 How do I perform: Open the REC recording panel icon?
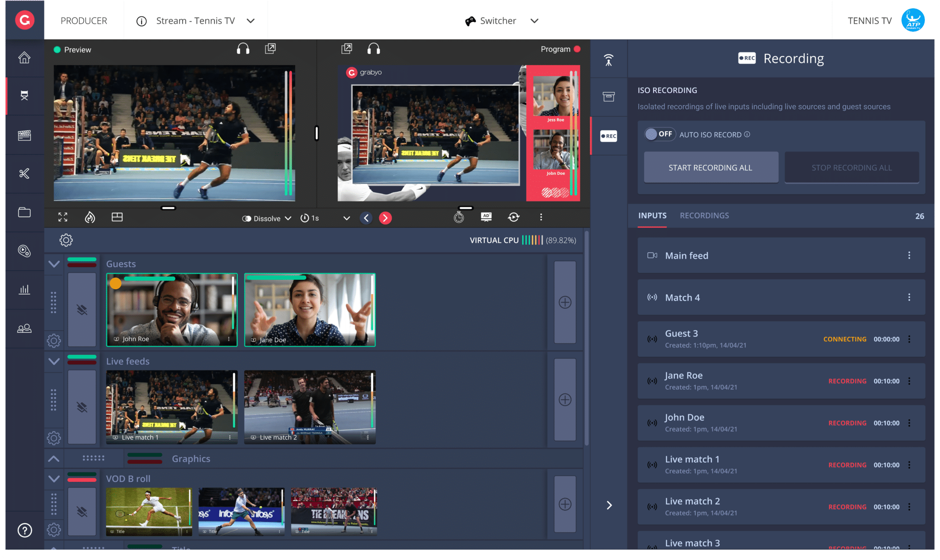pyautogui.click(x=609, y=136)
